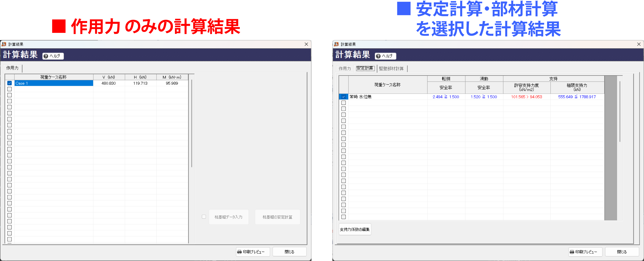This screenshot has height=261, width=644.
Task: Switch to the 作用力 tab in right dialog
Action: [345, 68]
